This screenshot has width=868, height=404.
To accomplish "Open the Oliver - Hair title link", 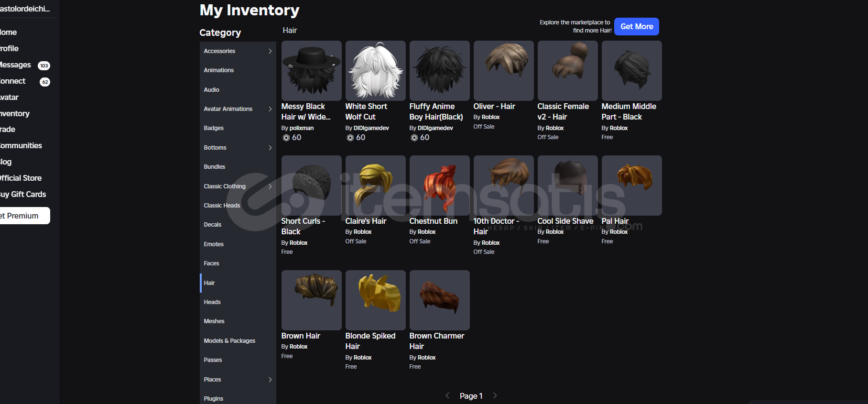I will pos(494,106).
